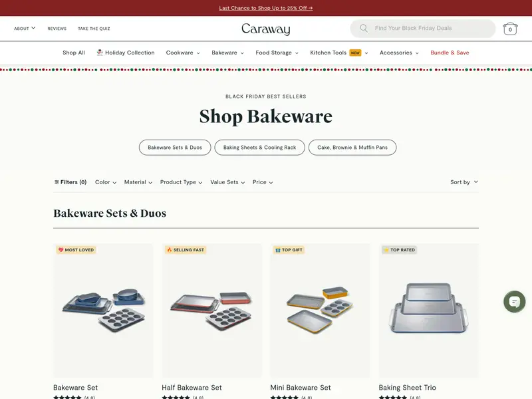Click the Most Loved badge

(76, 250)
